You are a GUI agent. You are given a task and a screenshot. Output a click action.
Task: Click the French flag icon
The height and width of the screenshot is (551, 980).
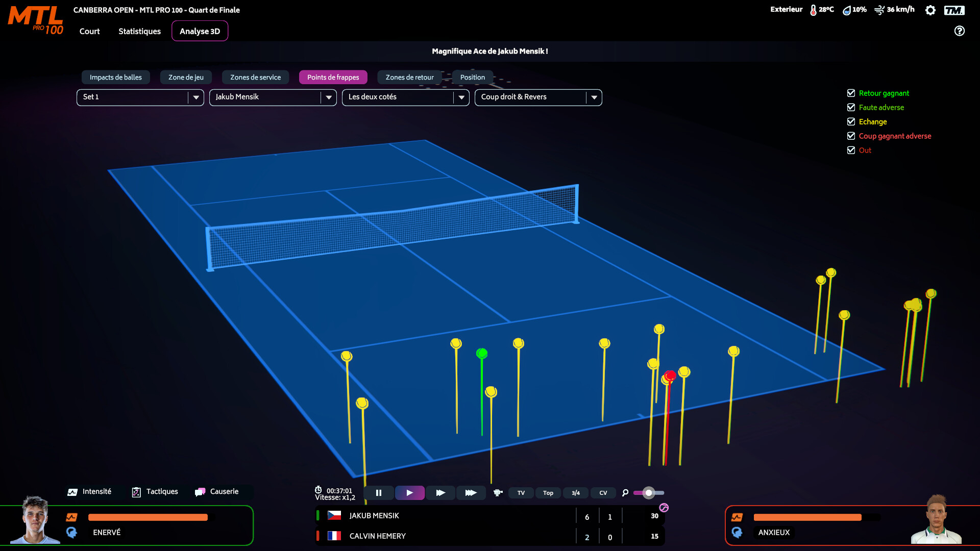coord(334,536)
